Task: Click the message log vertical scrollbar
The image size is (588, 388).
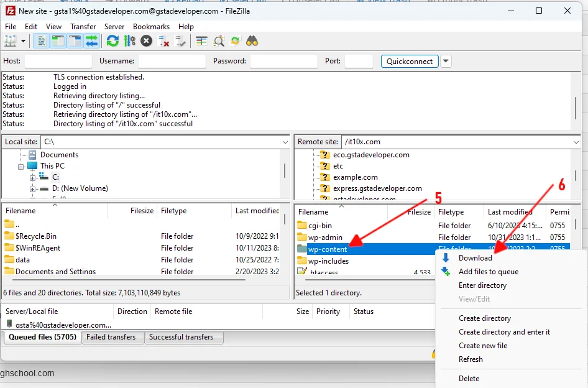Action: coord(575,104)
